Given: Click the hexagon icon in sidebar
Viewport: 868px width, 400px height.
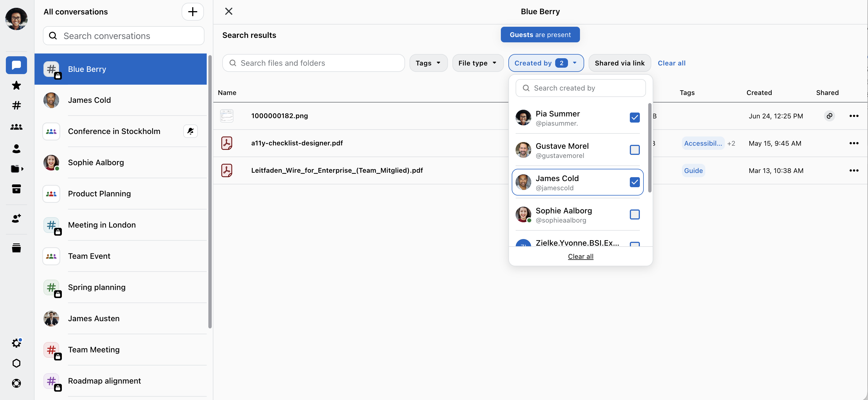Looking at the screenshot, I should 16,363.
